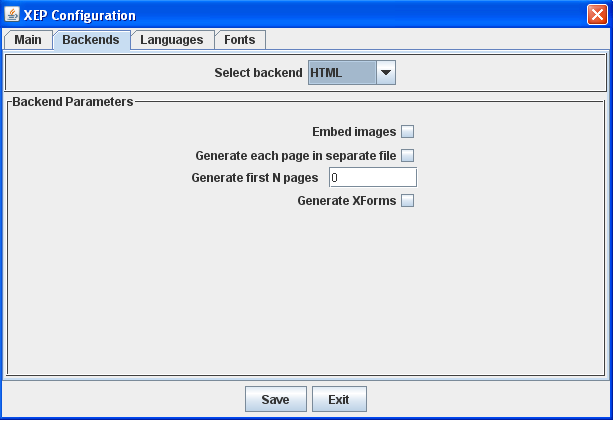
Task: Click the Generate XForms label text
Action: coord(347,201)
